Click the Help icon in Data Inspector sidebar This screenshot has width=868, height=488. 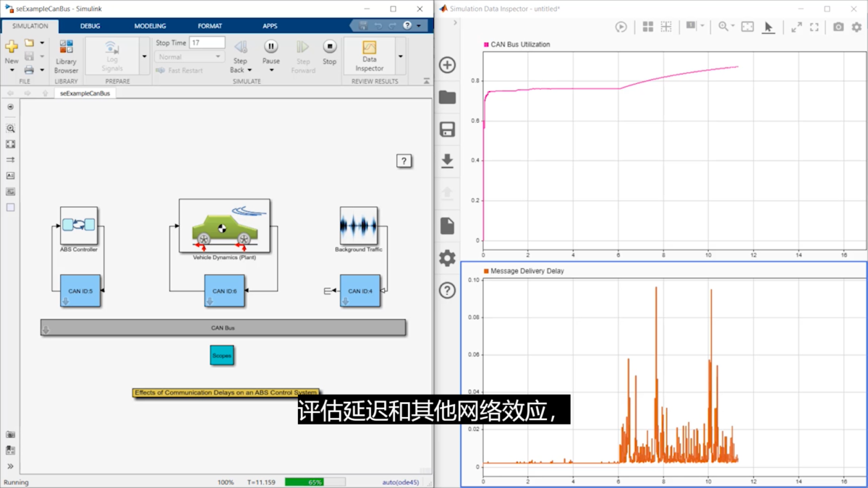click(x=447, y=290)
